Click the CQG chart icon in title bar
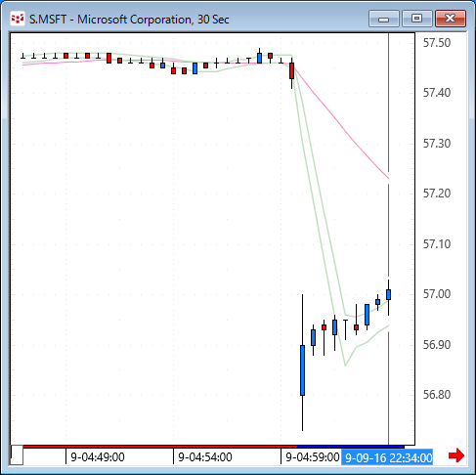Image resolution: width=476 pixels, height=475 pixels. [18, 19]
